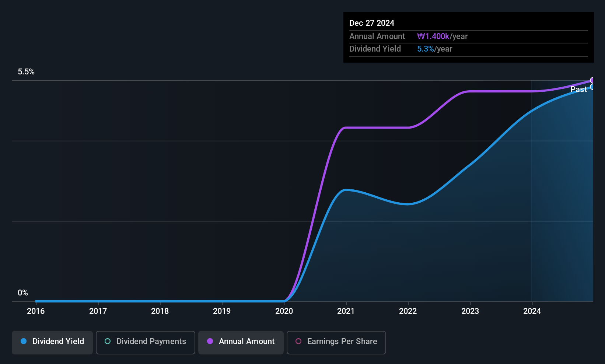Show the Earnings Per Share series

click(336, 342)
